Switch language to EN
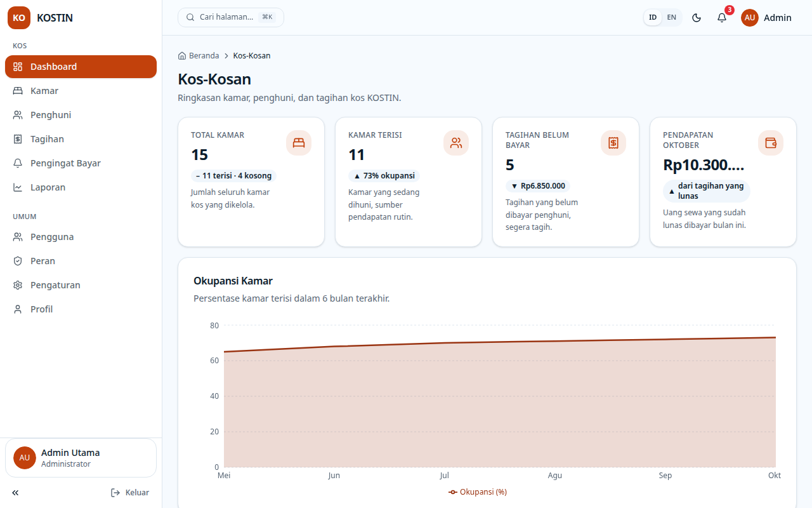Image resolution: width=812 pixels, height=508 pixels. pyautogui.click(x=671, y=17)
